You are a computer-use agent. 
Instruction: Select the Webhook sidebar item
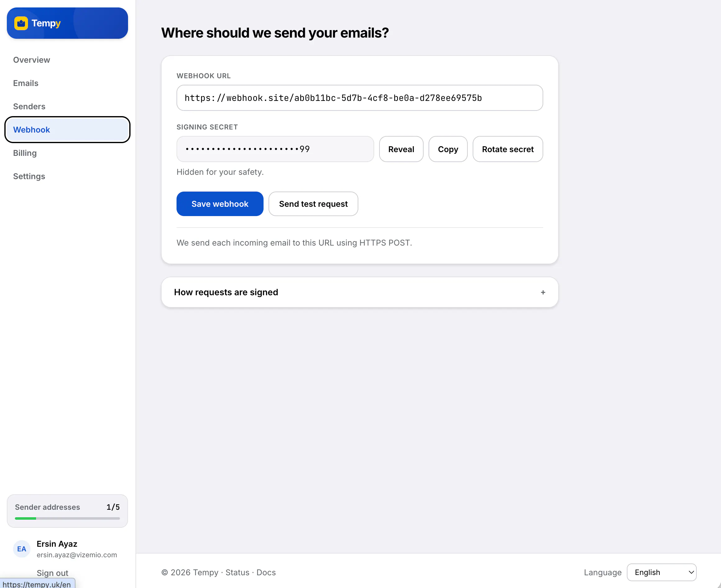[x=67, y=130]
